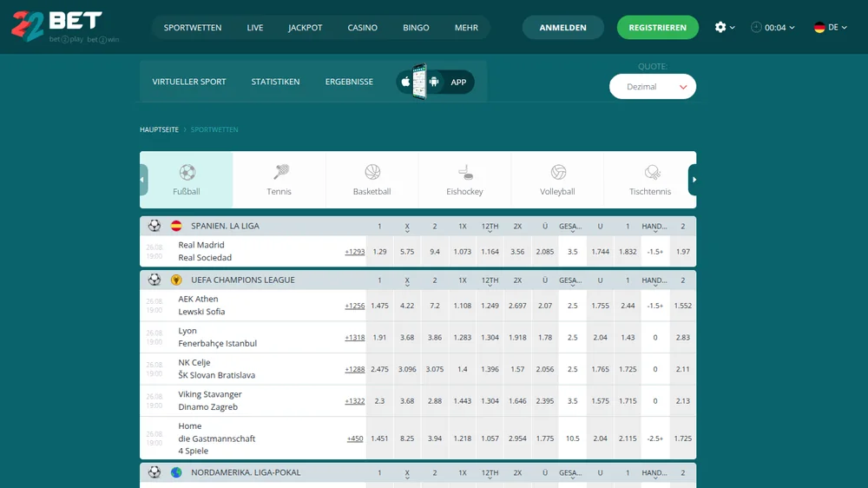The height and width of the screenshot is (488, 868).
Task: Open the Lyon vs Fenerbahçe Istanbul match
Action: pyautogui.click(x=218, y=337)
